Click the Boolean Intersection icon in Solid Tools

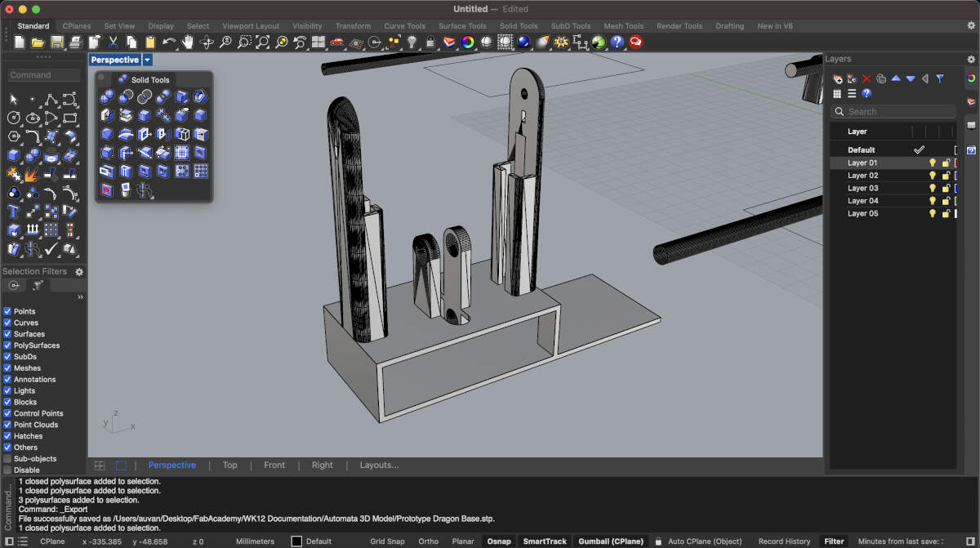click(145, 96)
